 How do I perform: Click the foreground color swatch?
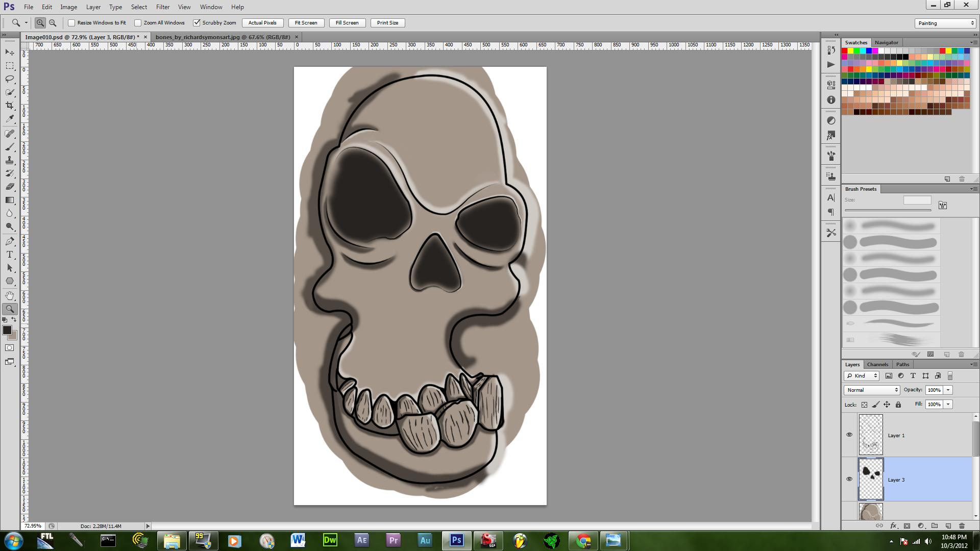coord(7,331)
